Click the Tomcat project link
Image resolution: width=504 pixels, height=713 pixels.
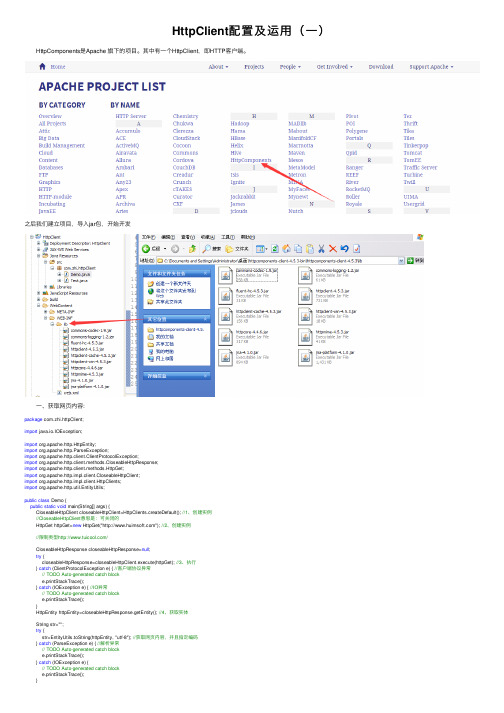(413, 153)
